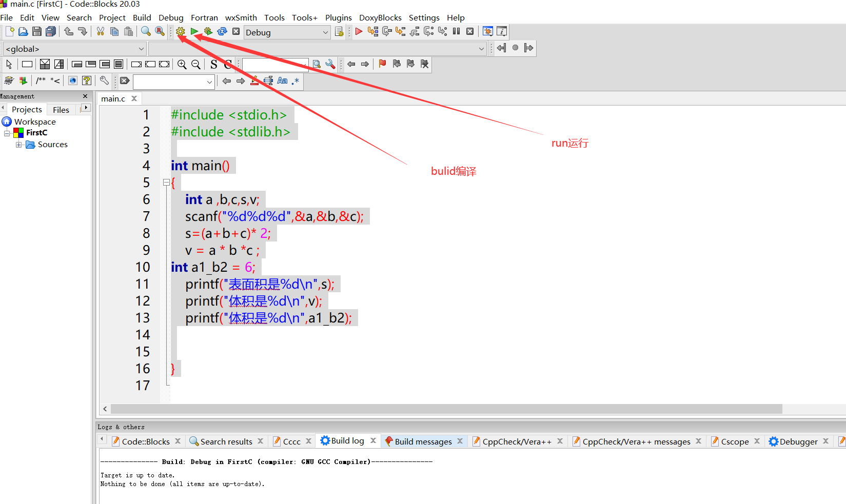Viewport: 846px width, 504px height.
Task: Clear all bookmarks
Action: click(x=424, y=64)
